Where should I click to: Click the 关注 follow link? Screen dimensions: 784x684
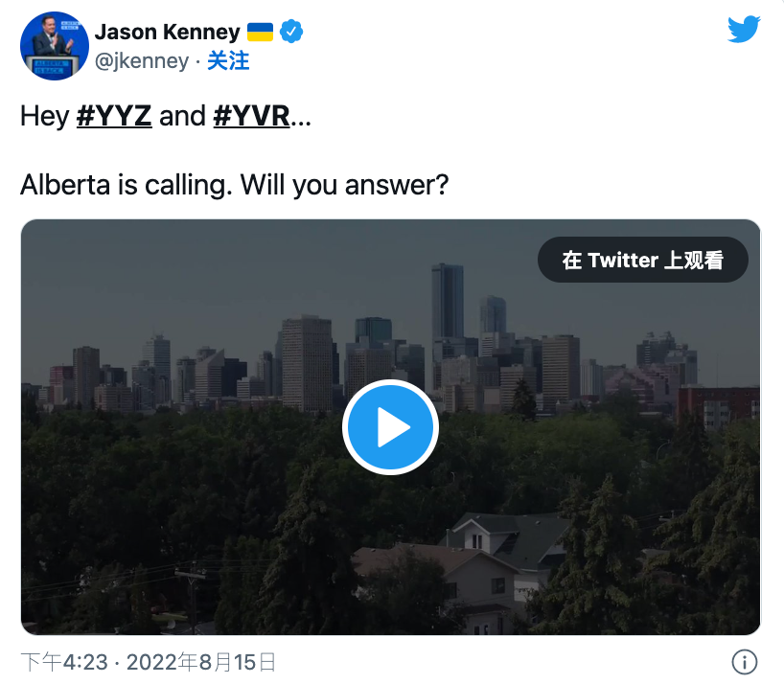click(228, 61)
